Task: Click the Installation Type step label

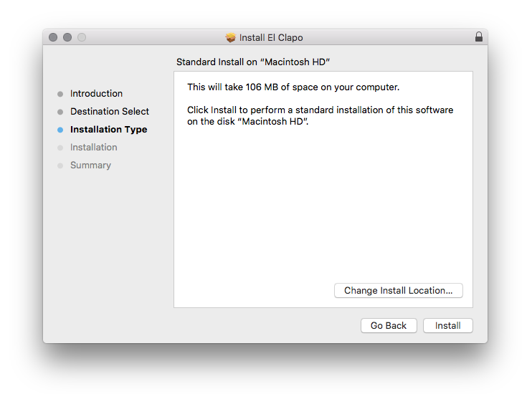Action: 108,130
